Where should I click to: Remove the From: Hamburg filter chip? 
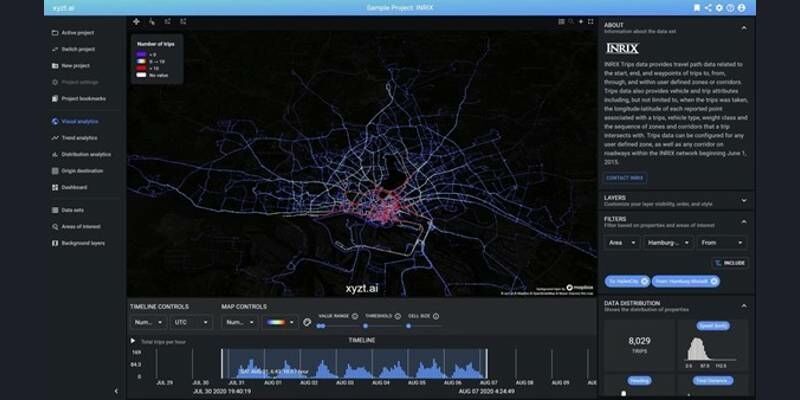(x=714, y=281)
